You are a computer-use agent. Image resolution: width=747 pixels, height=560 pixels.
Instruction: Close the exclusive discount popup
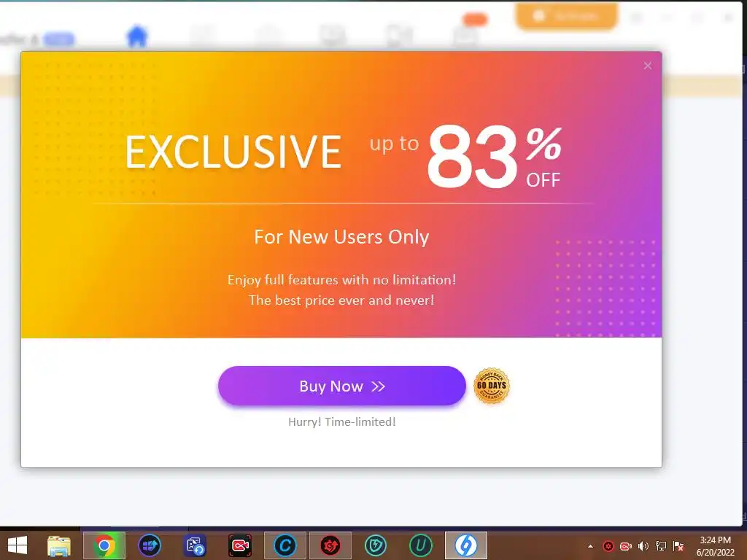[x=648, y=66]
